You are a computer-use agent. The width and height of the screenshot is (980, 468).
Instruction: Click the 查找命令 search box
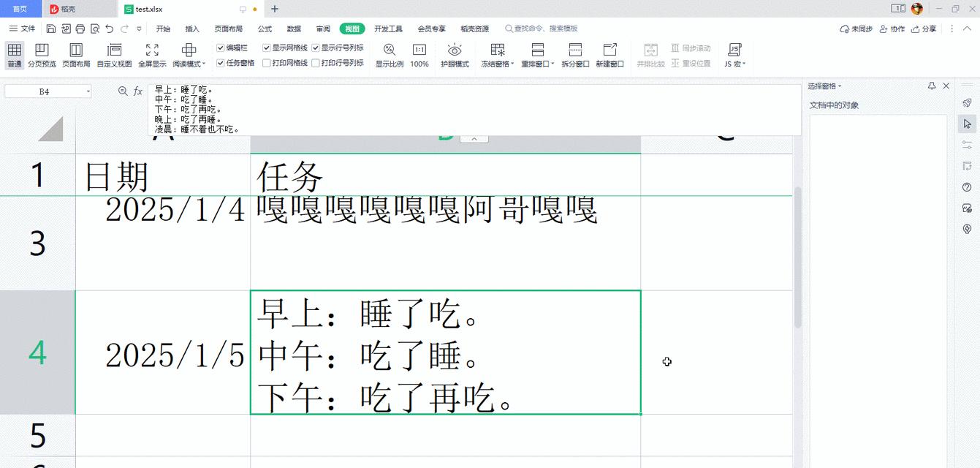(x=542, y=29)
